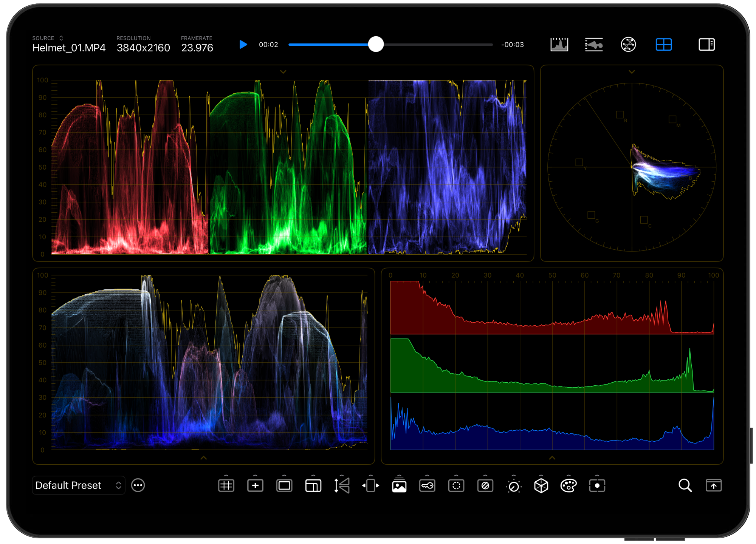Click the overlaid luma waveform display
This screenshot has height=544, width=756.
click(x=209, y=362)
